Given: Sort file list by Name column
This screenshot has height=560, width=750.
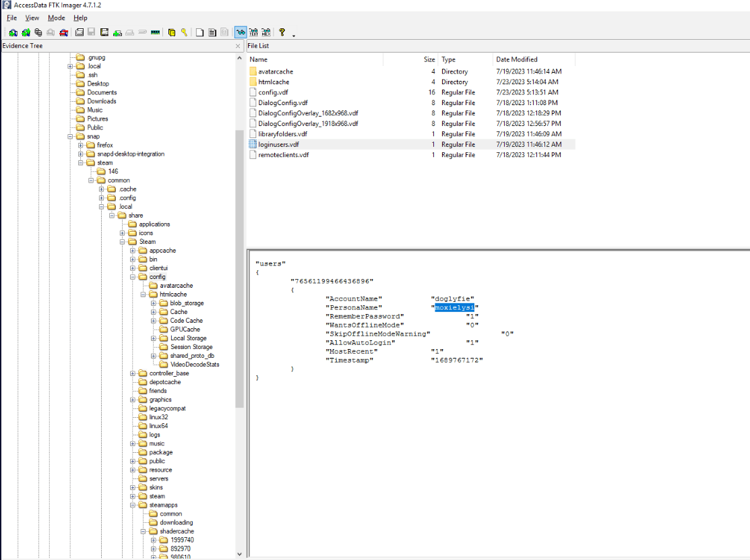Looking at the screenshot, I should [x=315, y=59].
